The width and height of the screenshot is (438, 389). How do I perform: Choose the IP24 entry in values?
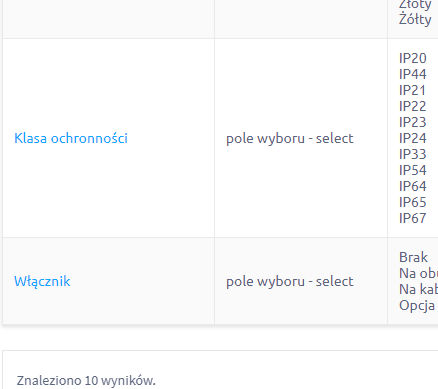pos(413,138)
